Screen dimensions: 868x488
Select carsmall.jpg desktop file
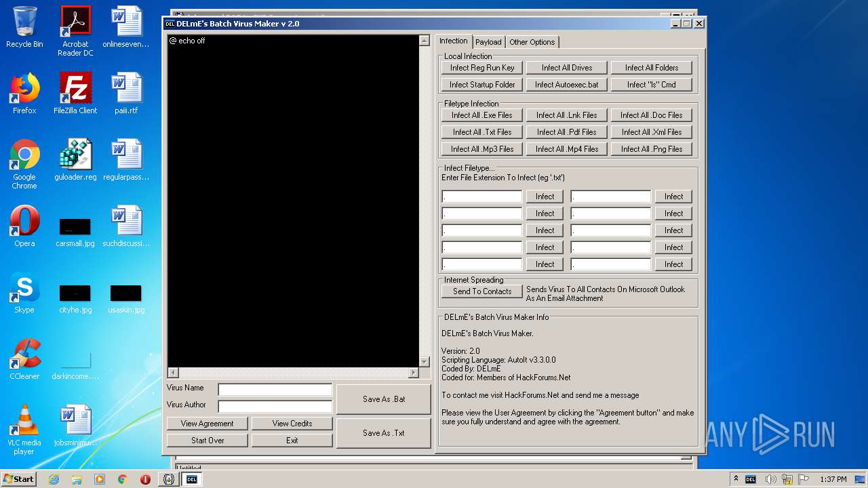coord(75,233)
